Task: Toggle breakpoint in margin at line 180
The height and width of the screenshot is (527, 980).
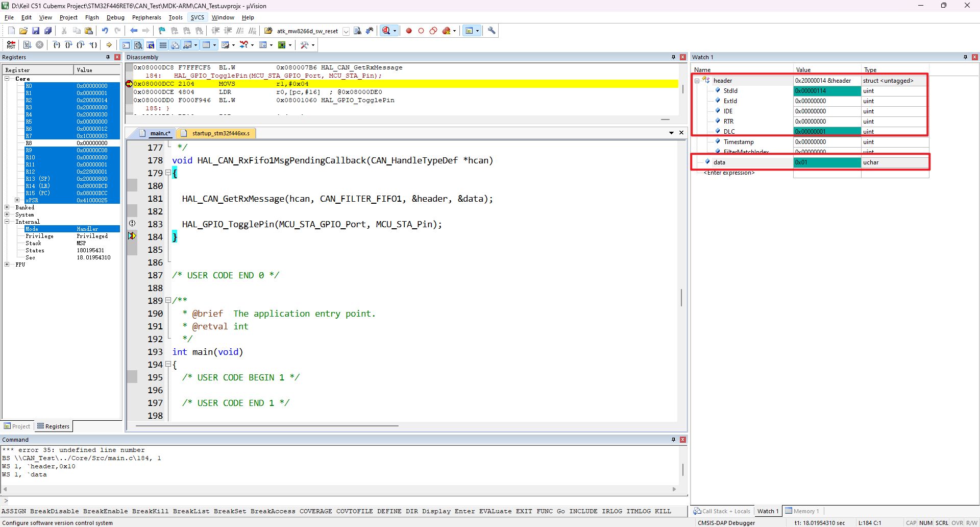Action: click(132, 185)
